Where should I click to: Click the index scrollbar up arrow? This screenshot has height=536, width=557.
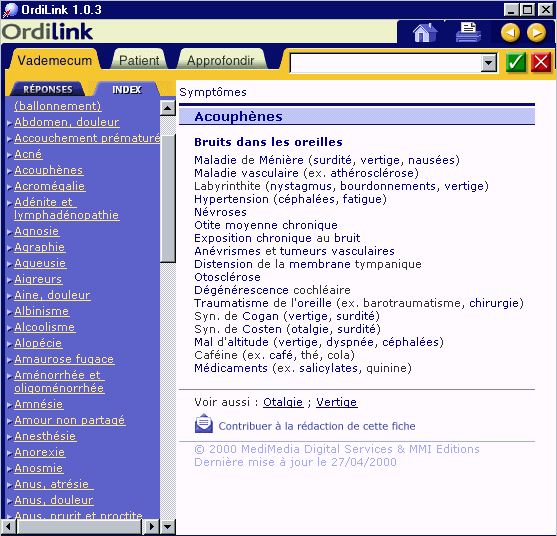(168, 108)
